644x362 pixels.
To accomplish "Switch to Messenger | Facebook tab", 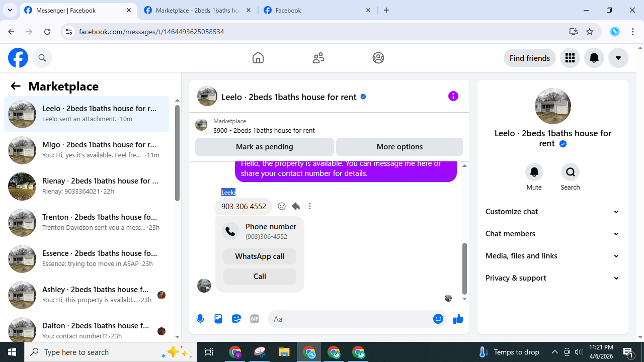I will (78, 10).
